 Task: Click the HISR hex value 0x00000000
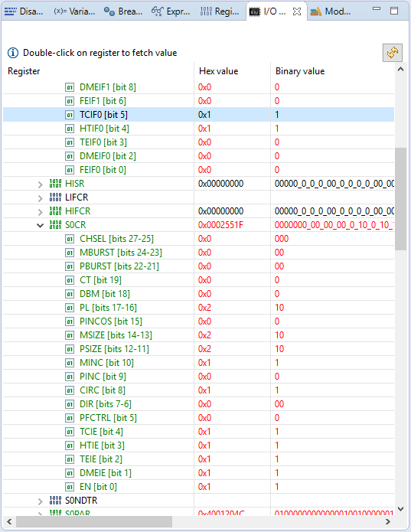pos(220,184)
